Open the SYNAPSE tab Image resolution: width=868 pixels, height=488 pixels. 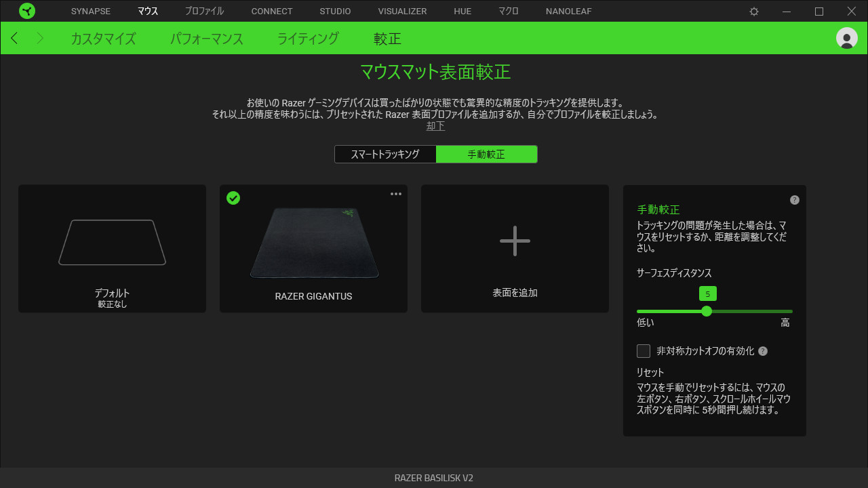pos(90,11)
